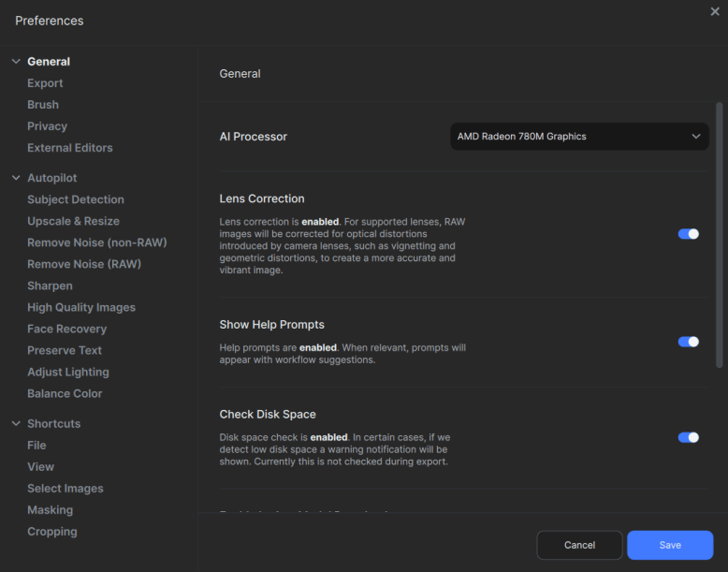Select External Editors in the sidebar
This screenshot has width=728, height=572.
click(x=69, y=148)
